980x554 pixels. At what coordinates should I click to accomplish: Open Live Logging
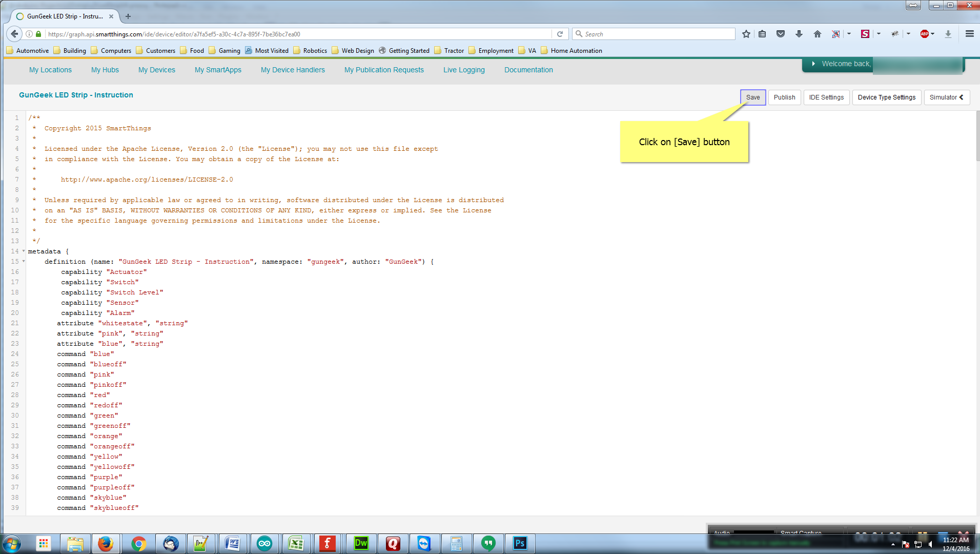464,70
